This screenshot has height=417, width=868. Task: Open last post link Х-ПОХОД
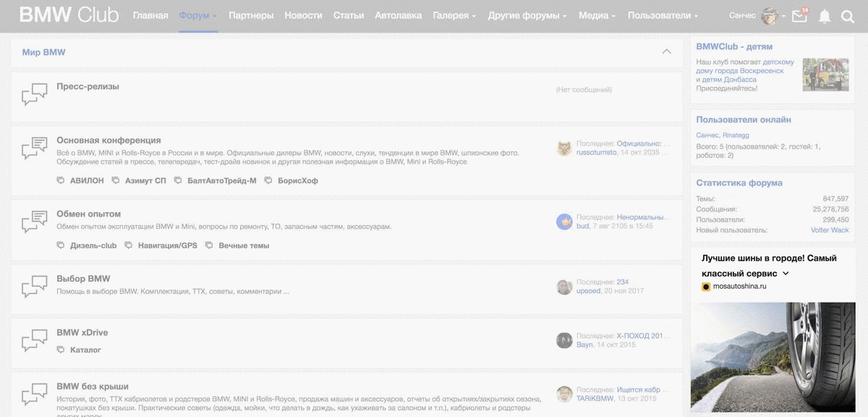pyautogui.click(x=640, y=336)
